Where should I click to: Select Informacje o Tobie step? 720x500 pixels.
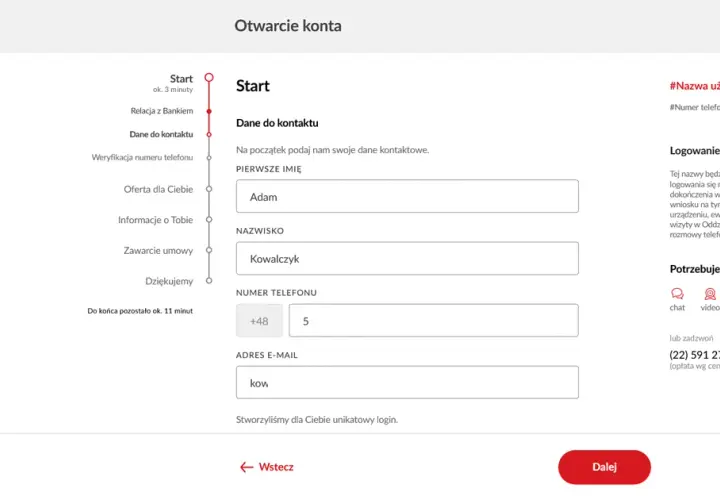click(x=155, y=220)
